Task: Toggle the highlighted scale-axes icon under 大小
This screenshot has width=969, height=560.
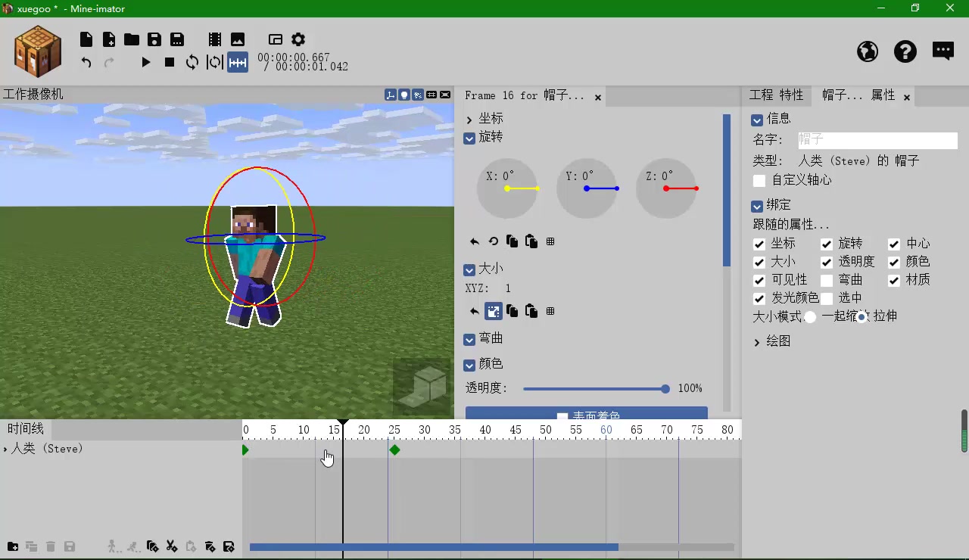Action: (494, 311)
